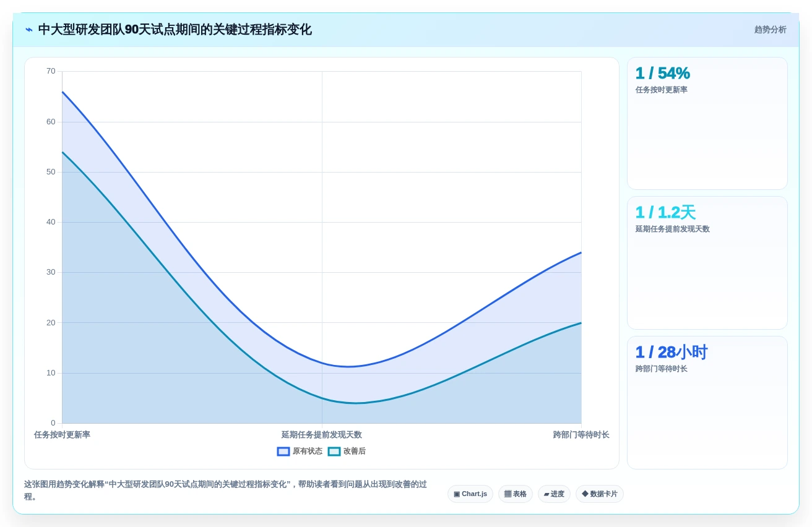Open the 延期任务提前发现天数 stat card

[x=707, y=263]
